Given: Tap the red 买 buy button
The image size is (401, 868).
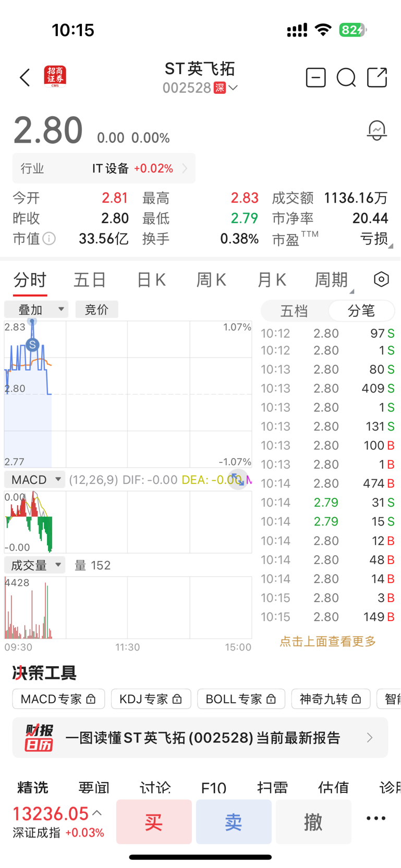Looking at the screenshot, I should (154, 822).
